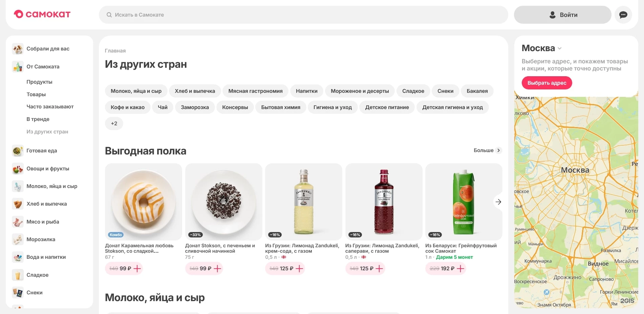Switch to "В тренде" section
644x314 pixels.
click(x=38, y=119)
